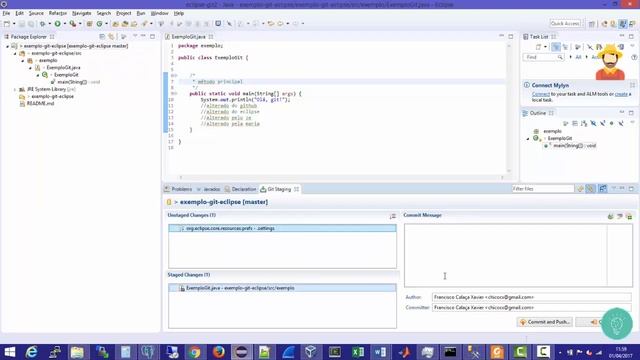Screen dimensions: 640x360
Task: Open the Refactor menu
Action: tap(58, 13)
